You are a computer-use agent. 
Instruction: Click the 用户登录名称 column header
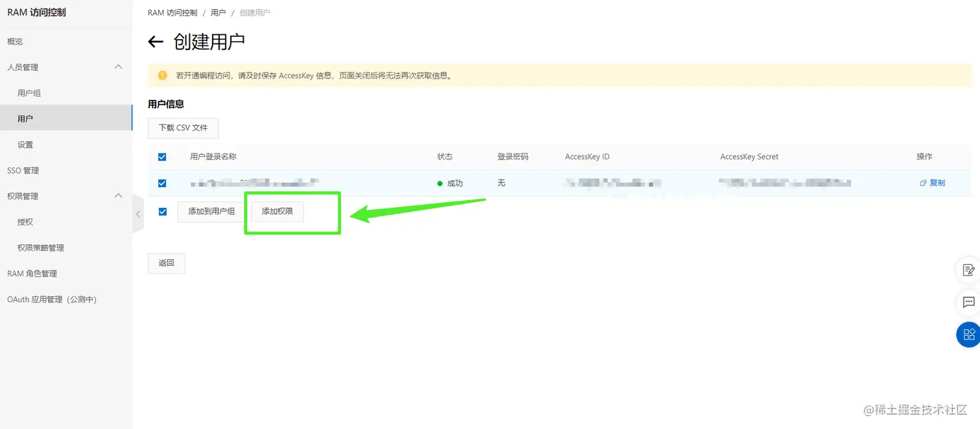coord(213,157)
